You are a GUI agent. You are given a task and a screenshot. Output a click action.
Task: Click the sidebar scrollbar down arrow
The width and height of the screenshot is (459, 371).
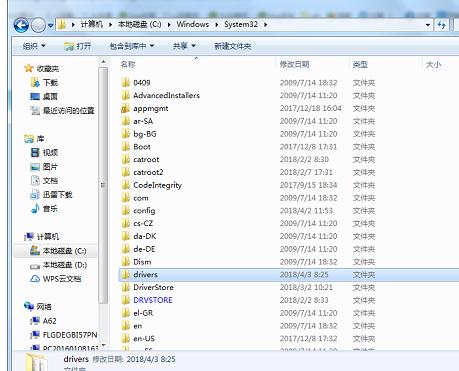(x=103, y=345)
